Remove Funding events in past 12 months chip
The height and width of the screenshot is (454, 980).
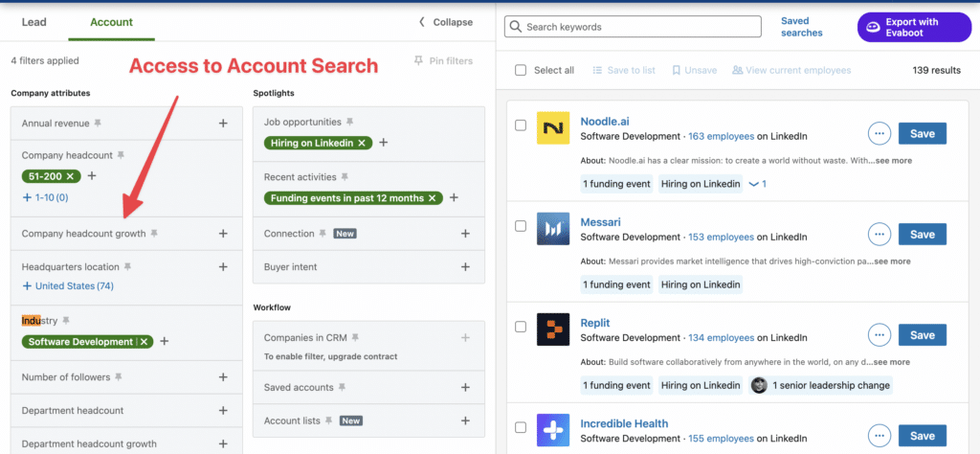tap(432, 198)
